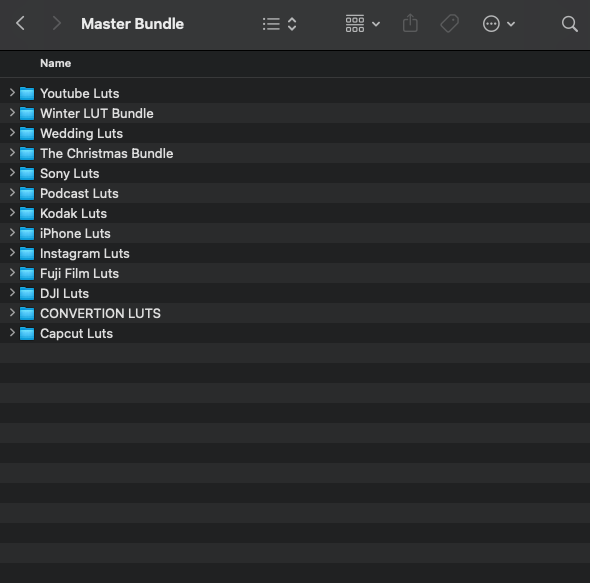Open the list view options control
590x583 pixels.
pos(280,24)
